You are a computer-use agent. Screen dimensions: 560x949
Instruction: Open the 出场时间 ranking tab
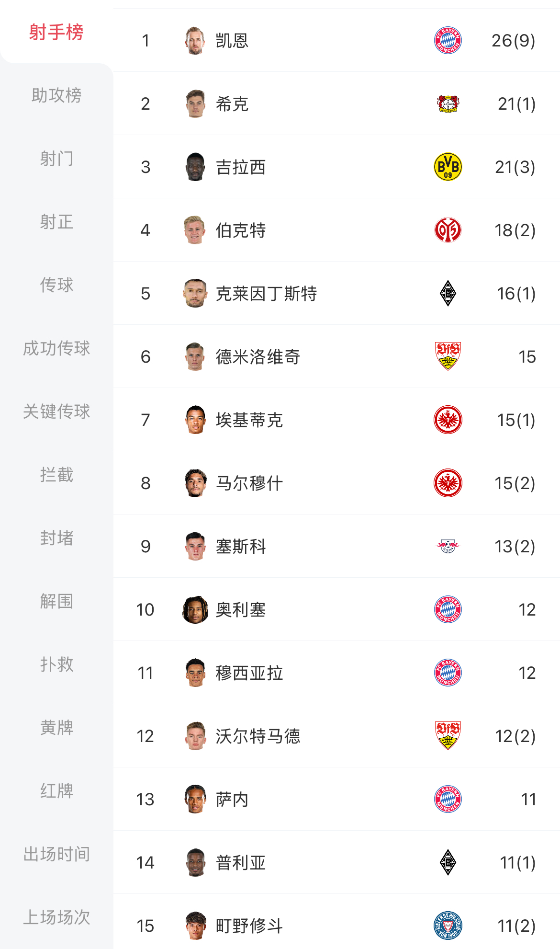pos(56,854)
